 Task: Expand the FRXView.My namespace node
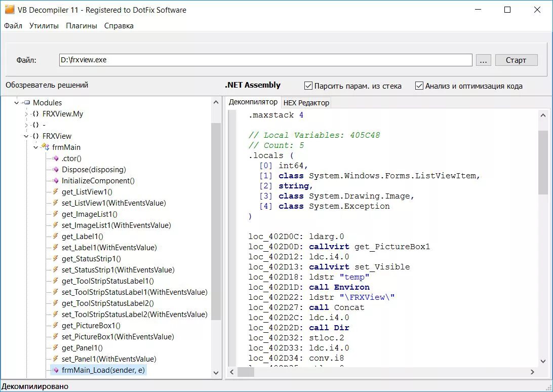click(x=26, y=114)
